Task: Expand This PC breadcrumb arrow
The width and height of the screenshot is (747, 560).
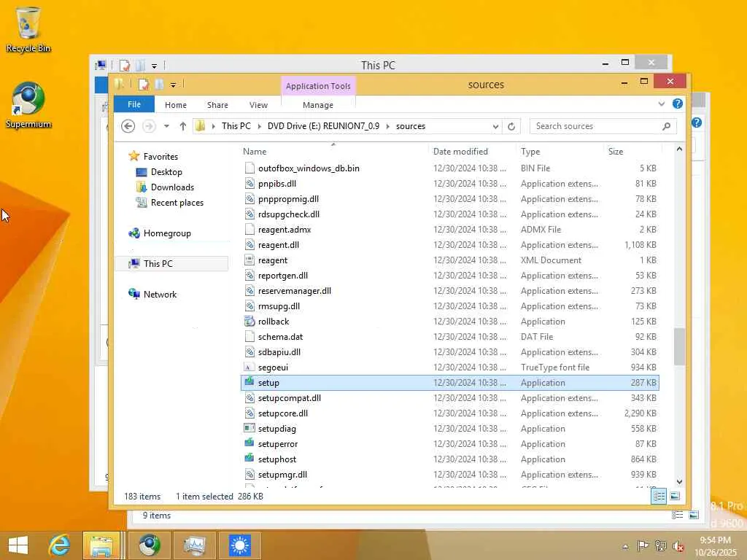Action: coord(259,126)
